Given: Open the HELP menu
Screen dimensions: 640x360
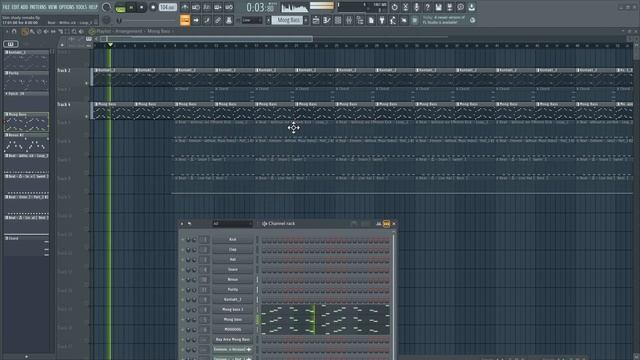Looking at the screenshot, I should tap(93, 7).
